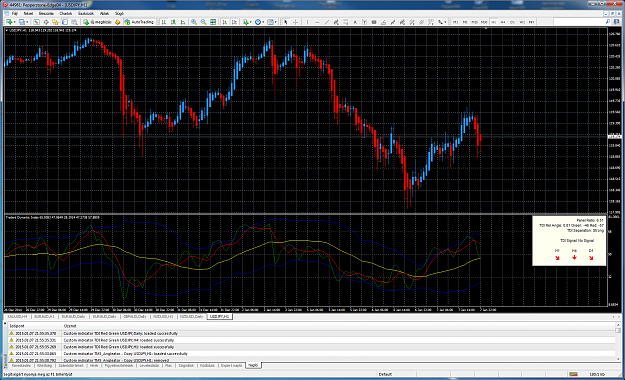Click the Új megbízás new order button
625x380 pixels.
coord(98,22)
